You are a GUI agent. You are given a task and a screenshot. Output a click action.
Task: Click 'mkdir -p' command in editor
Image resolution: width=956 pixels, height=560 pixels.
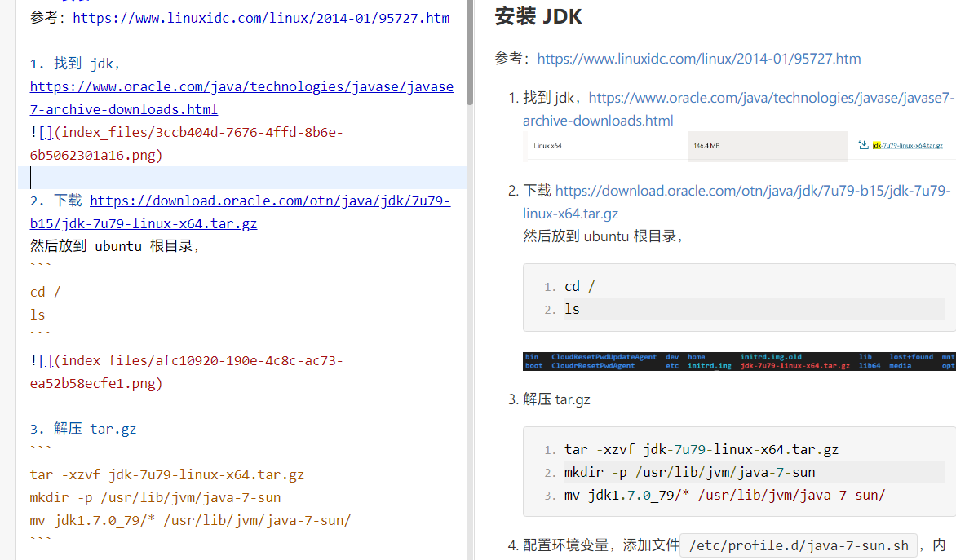point(156,498)
